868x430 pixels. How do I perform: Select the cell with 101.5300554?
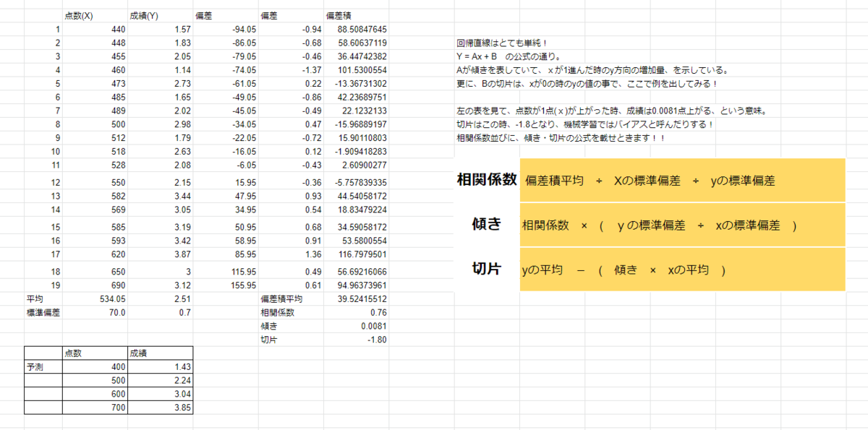(356, 70)
